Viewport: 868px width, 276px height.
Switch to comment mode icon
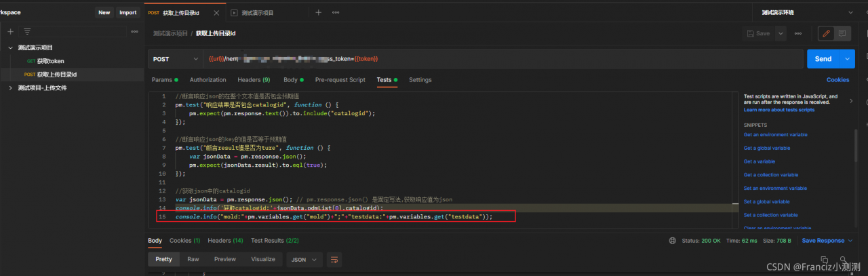tap(842, 33)
